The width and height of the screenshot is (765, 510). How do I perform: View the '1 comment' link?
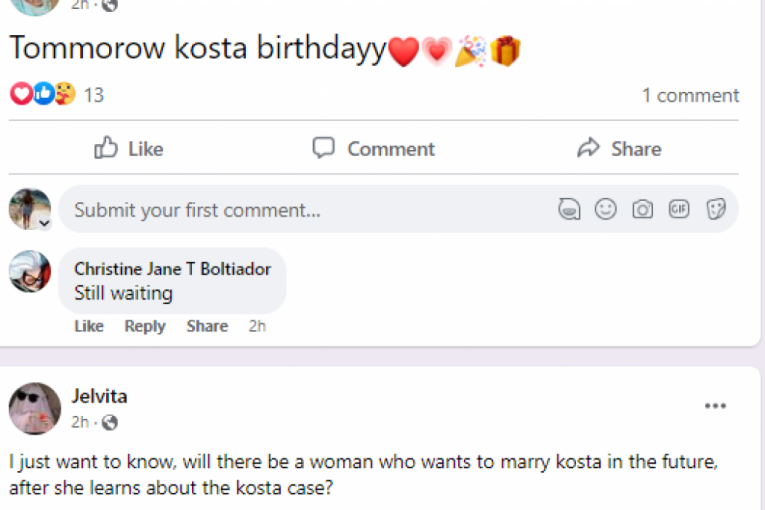point(690,95)
